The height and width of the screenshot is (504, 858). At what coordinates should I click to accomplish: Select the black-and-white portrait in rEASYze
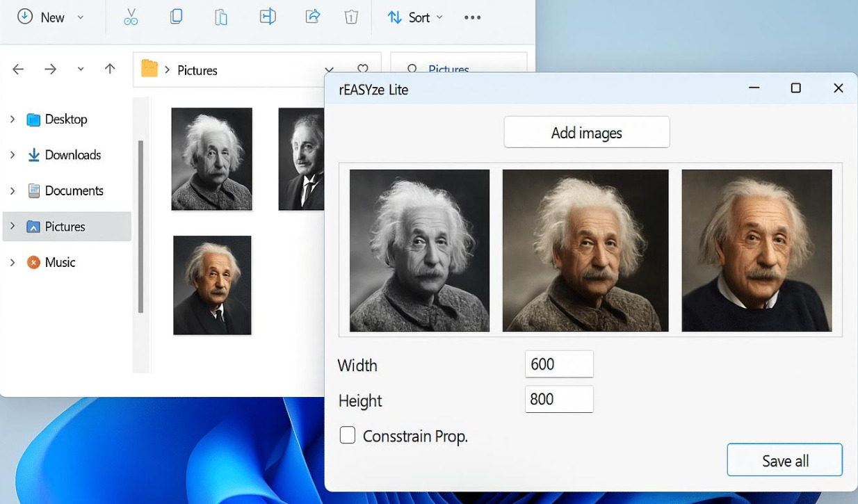tap(419, 250)
